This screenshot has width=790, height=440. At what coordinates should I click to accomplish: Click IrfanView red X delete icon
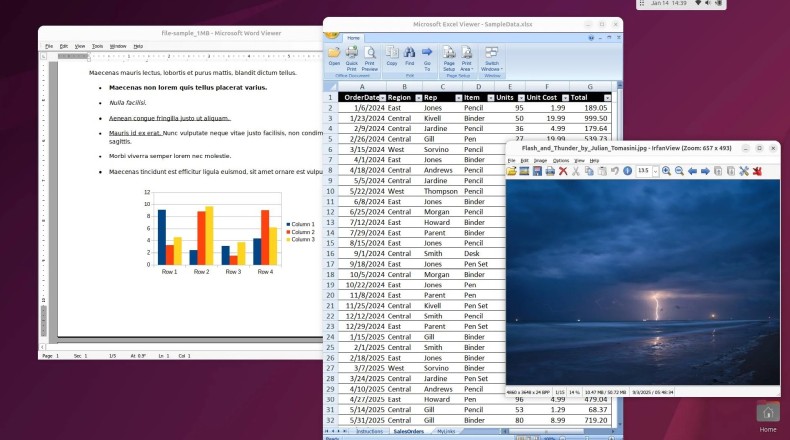[x=563, y=171]
